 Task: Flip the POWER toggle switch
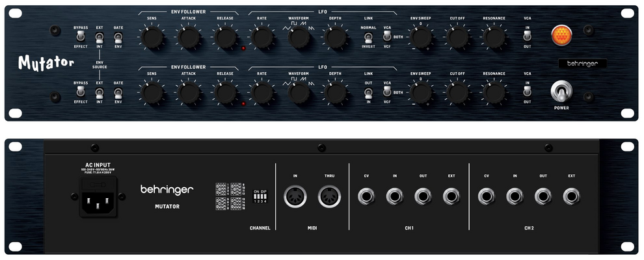(561, 92)
